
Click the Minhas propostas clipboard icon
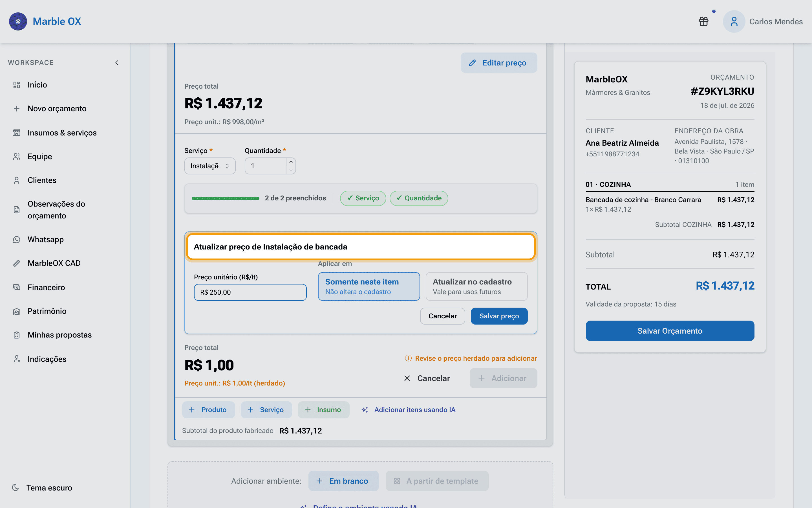16,335
